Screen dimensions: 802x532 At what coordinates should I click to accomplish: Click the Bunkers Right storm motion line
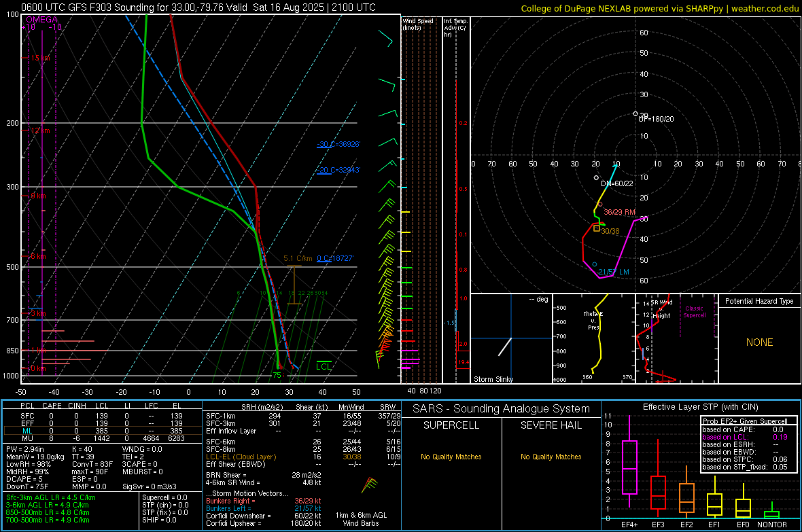264,501
